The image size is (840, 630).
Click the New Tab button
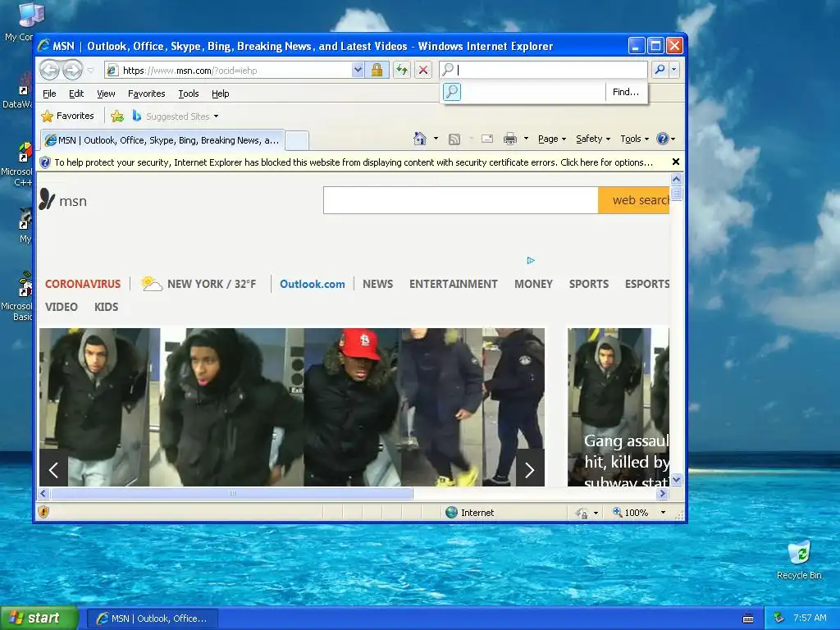coord(297,141)
